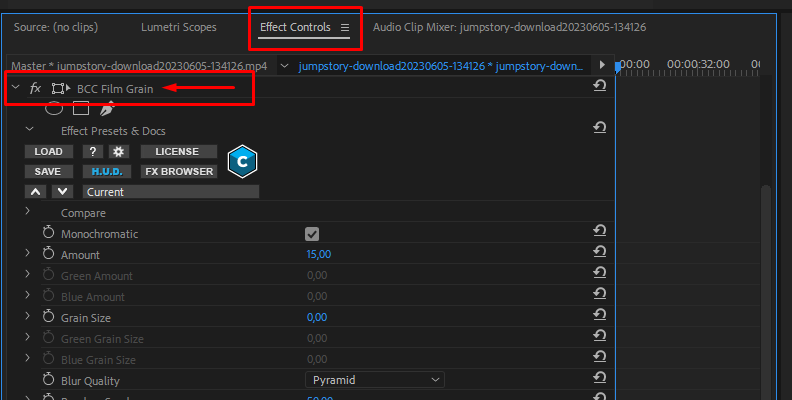
Task: Switch to the Lumetri Scopes tab
Action: tap(179, 27)
